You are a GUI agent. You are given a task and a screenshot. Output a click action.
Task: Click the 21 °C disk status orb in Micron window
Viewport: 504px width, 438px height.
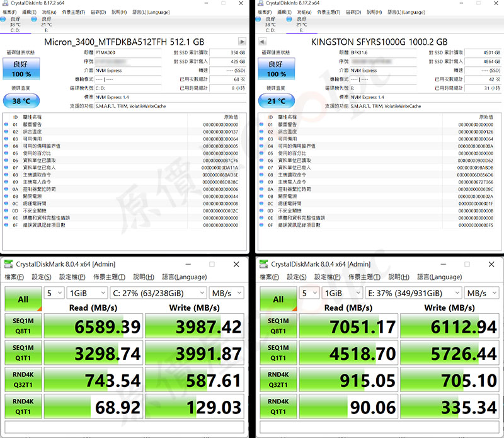pyautogui.click(x=34, y=20)
